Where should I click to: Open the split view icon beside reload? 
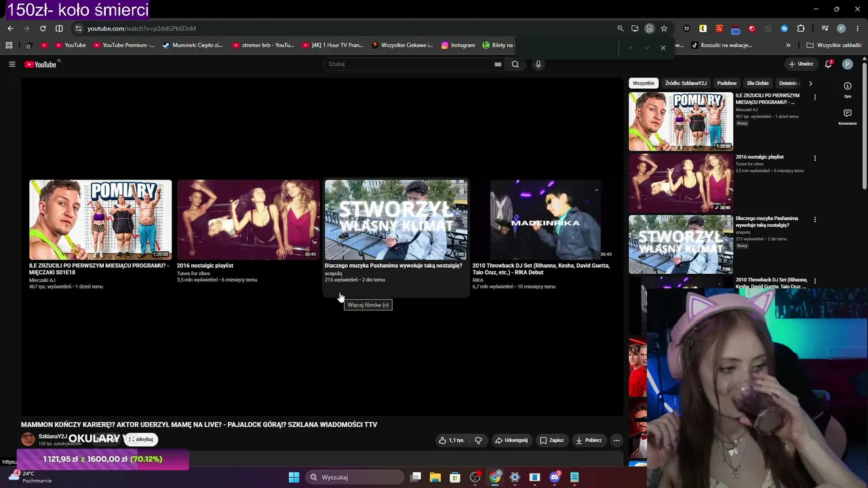[x=59, y=28]
